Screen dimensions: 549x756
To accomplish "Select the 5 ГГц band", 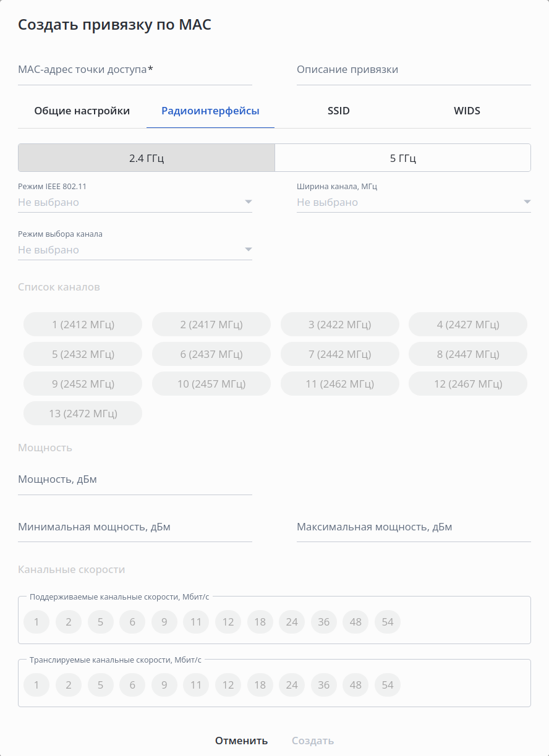I will click(402, 158).
